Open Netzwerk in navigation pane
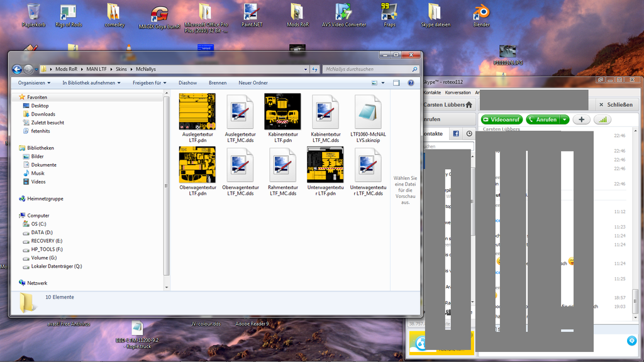Screen dimensions: 644x362 point(37,283)
